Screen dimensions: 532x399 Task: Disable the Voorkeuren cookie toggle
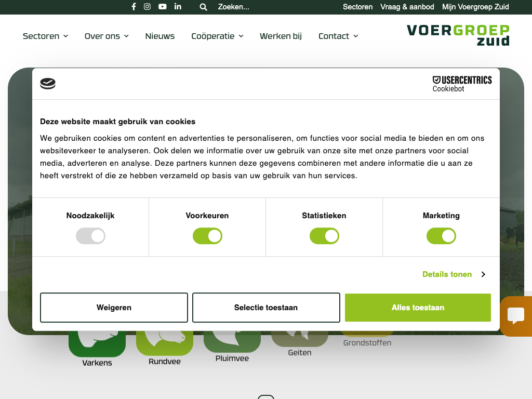point(207,236)
